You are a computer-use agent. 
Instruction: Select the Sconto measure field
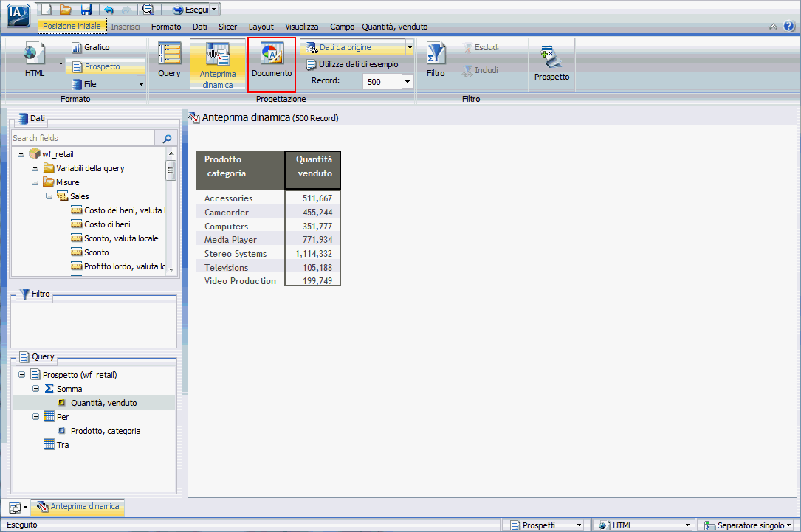tap(90, 252)
